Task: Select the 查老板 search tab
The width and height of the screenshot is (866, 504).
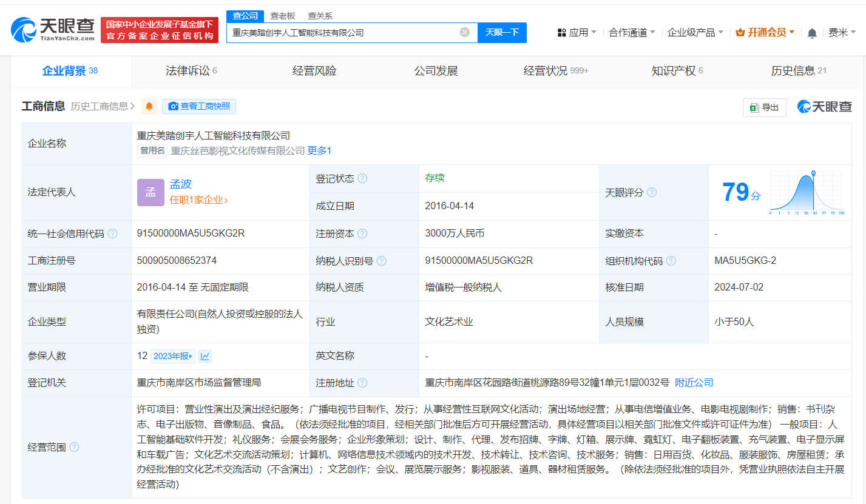Action: click(x=283, y=16)
